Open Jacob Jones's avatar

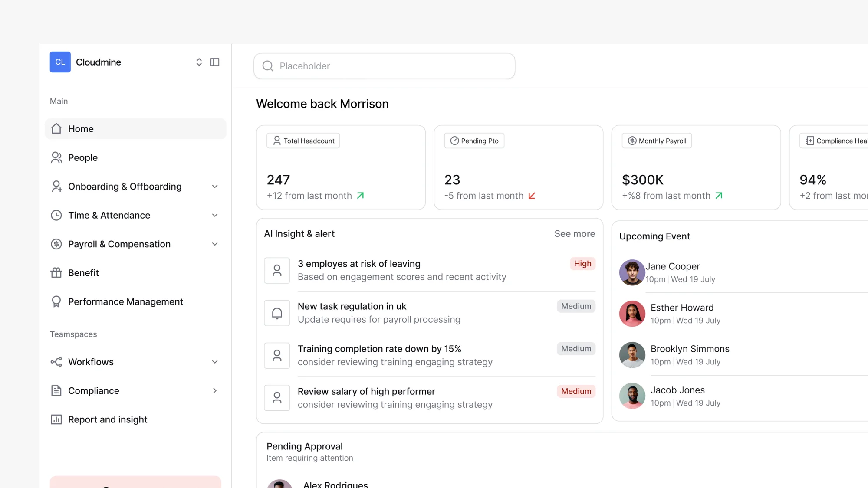click(632, 396)
